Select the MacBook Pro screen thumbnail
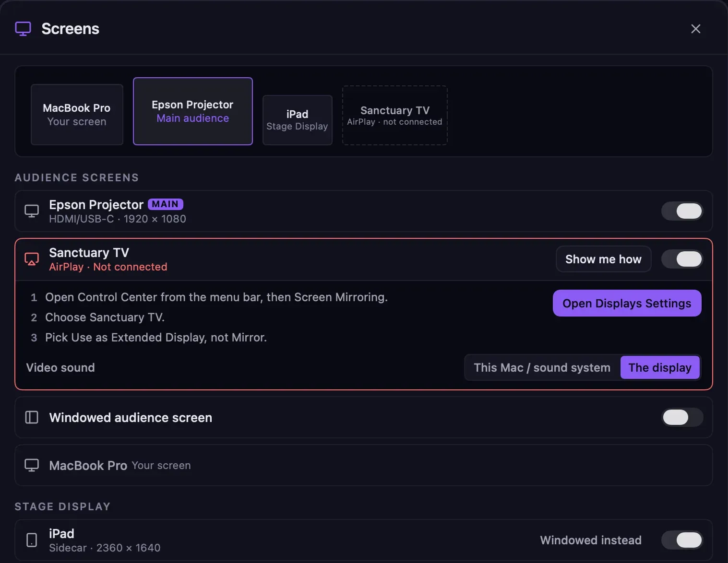728x563 pixels. click(x=77, y=115)
